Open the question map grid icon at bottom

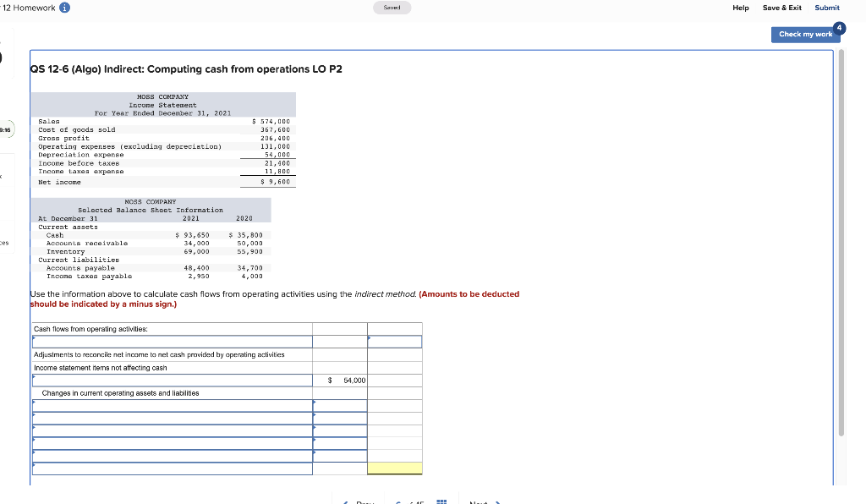(441, 502)
